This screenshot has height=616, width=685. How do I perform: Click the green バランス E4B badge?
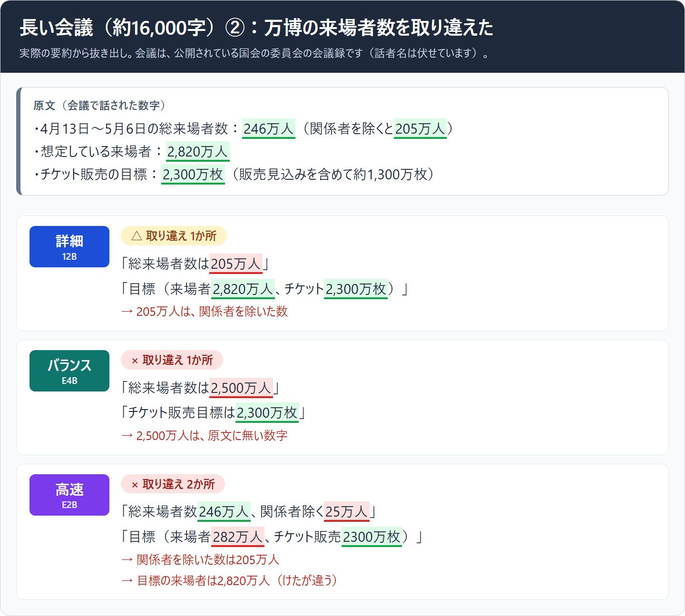click(69, 371)
